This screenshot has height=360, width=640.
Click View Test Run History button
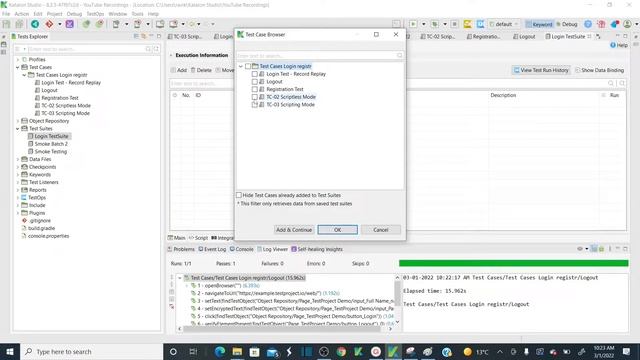[x=541, y=70]
